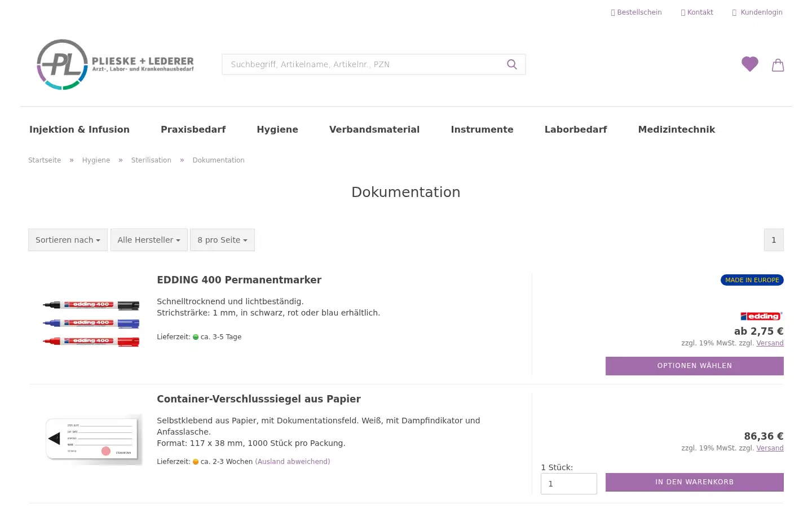Open the shopping bag cart icon

778,65
